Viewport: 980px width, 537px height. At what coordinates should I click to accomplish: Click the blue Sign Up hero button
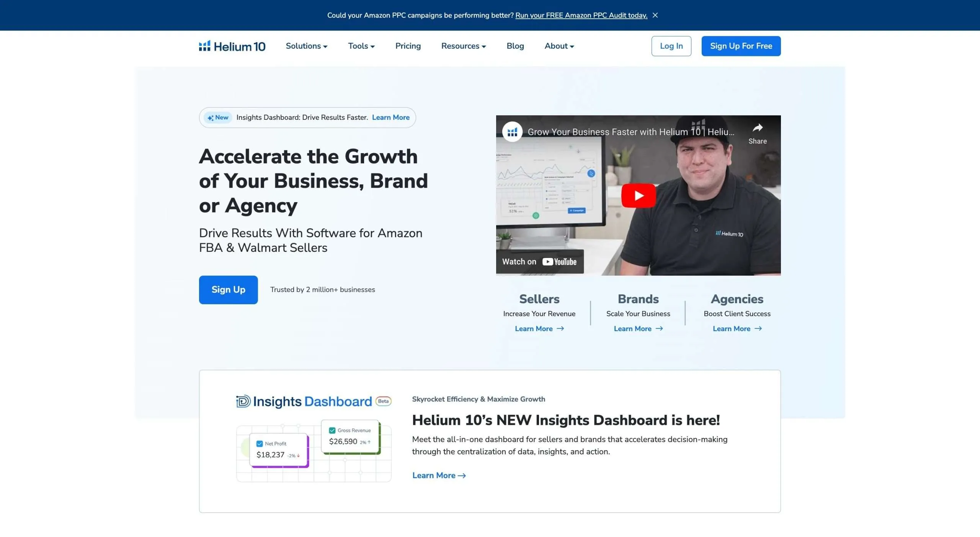click(x=228, y=290)
